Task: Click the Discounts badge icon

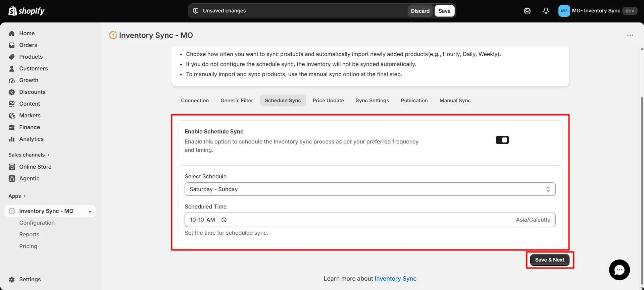Action: [x=12, y=92]
